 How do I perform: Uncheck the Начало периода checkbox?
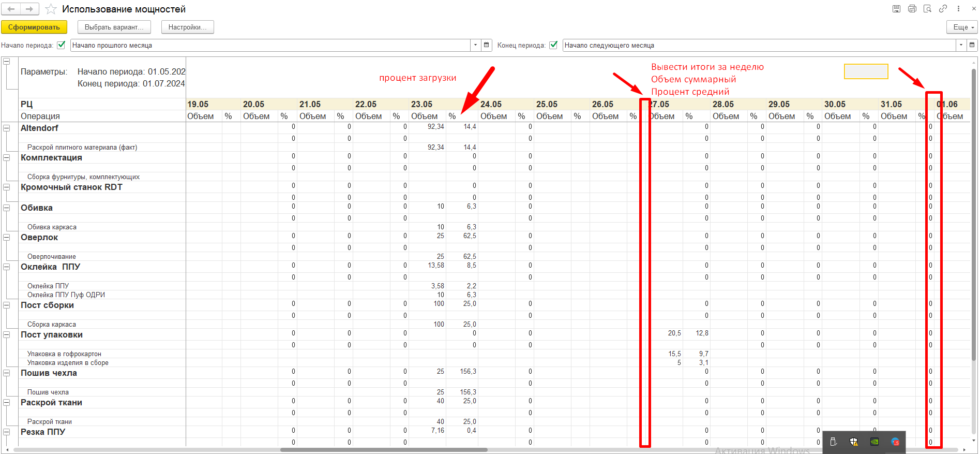click(x=61, y=45)
